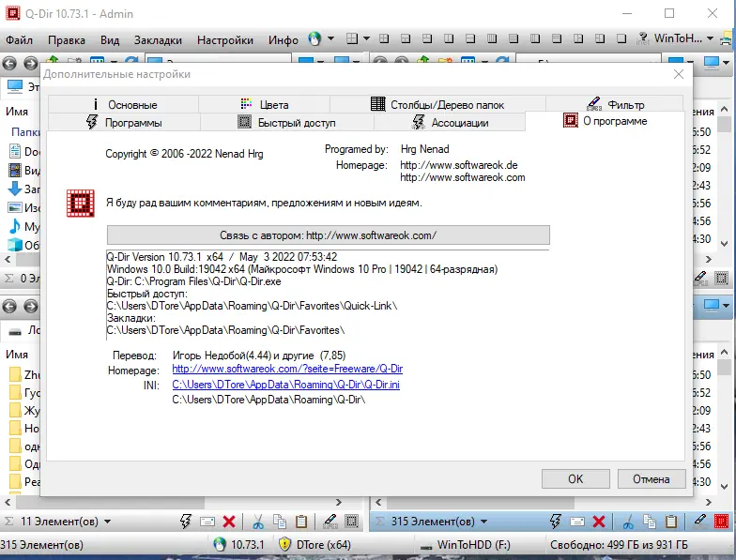Click the Copyright 2006-2022 Nenad Hrg text
Image resolution: width=736 pixels, height=560 pixels.
[184, 154]
